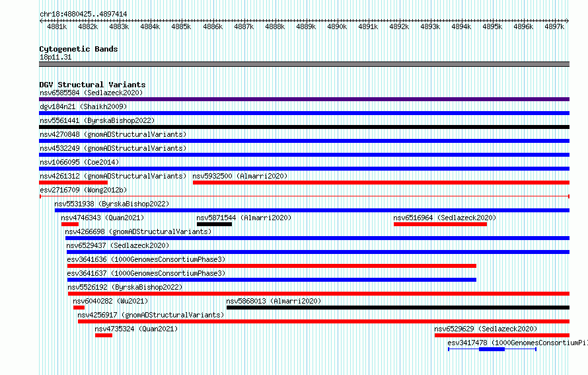Click the red nsv6529629 bar

pos(502,335)
